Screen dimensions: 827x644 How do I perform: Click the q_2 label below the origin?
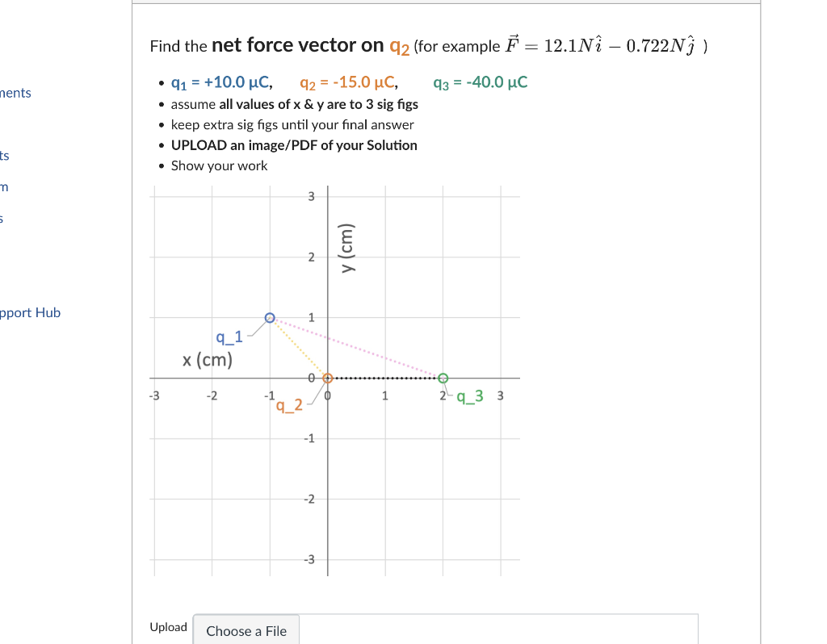[289, 406]
